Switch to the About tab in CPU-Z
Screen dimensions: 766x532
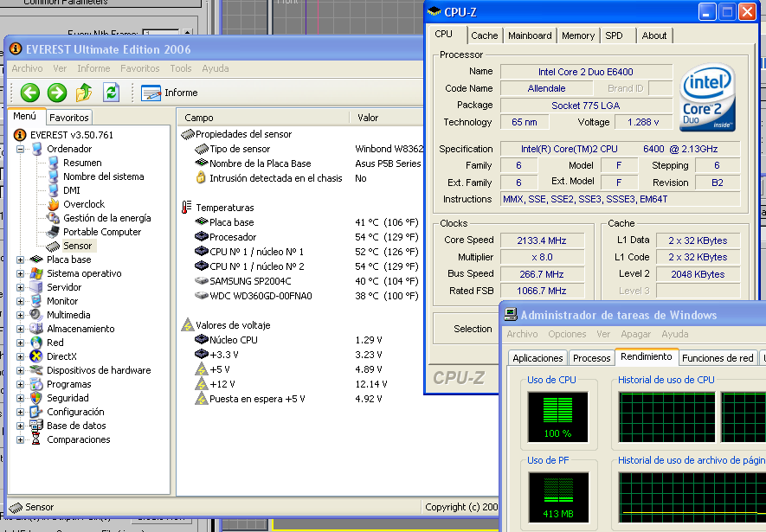[x=654, y=35]
